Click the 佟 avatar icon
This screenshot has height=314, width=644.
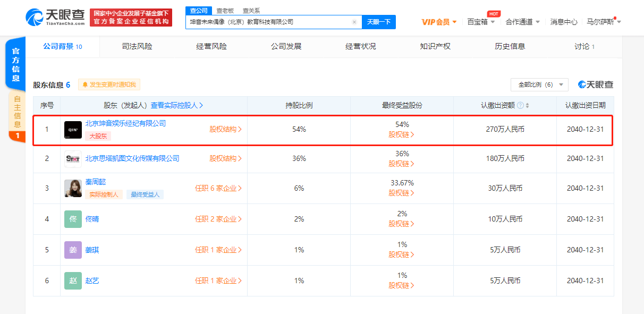(73, 219)
